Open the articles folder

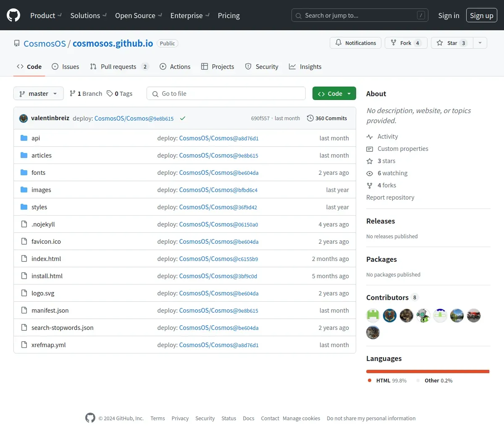tap(42, 155)
